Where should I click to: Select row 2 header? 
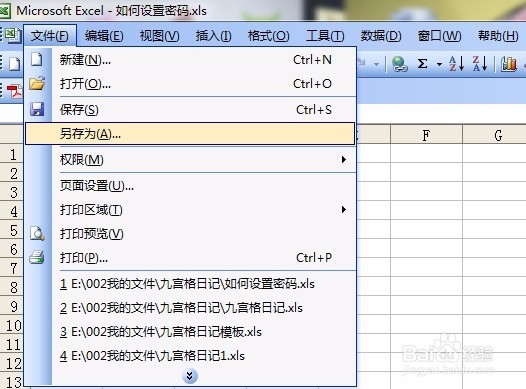point(12,173)
